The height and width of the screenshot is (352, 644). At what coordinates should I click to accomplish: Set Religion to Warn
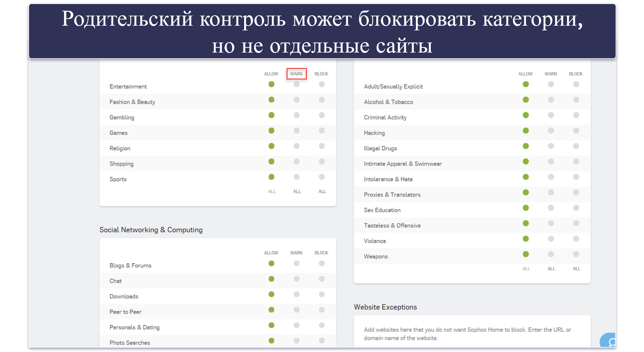point(296,146)
